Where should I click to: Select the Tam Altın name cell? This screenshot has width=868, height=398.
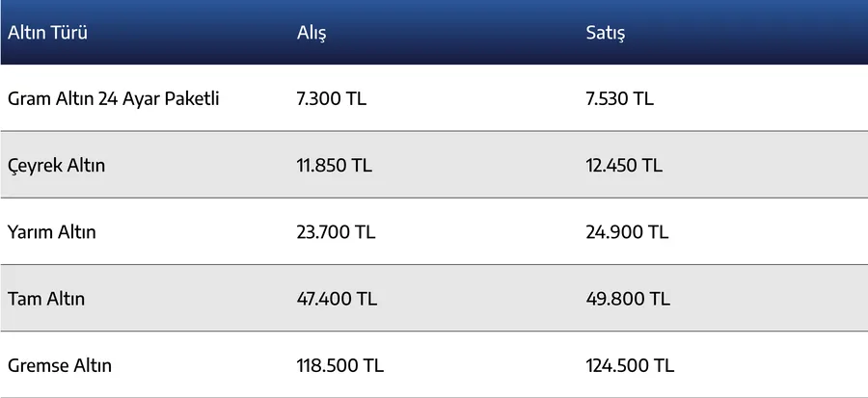46,299
